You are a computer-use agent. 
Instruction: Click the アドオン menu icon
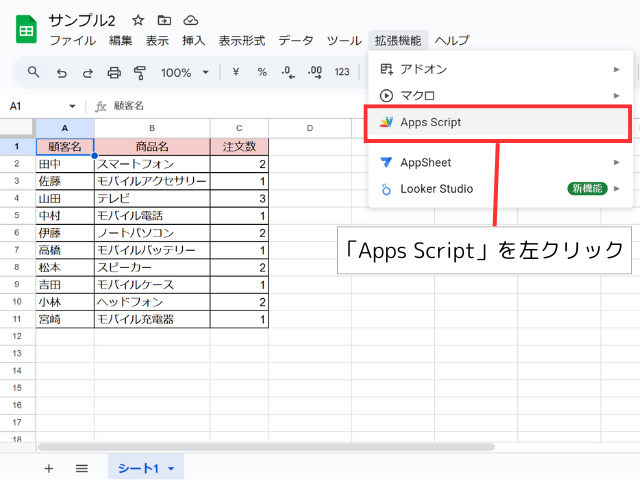(386, 69)
